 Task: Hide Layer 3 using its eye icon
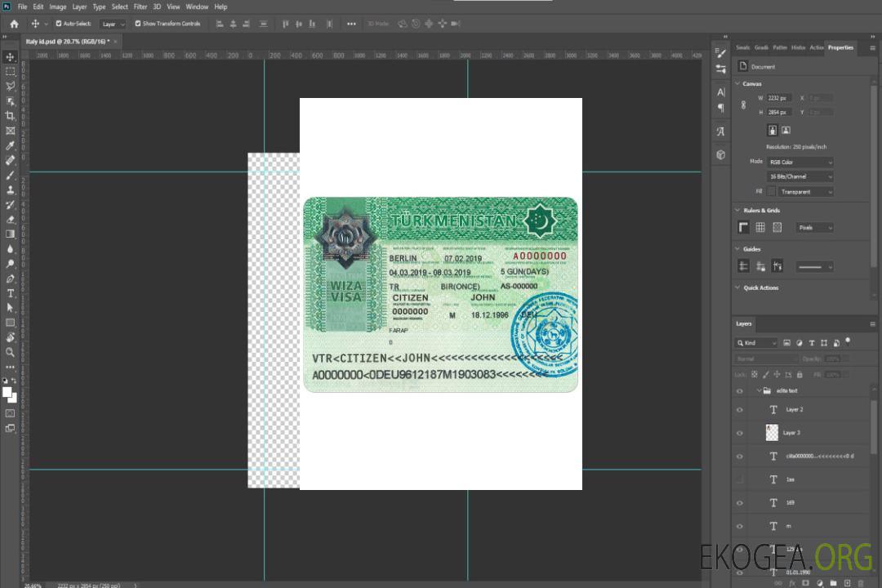pos(740,434)
